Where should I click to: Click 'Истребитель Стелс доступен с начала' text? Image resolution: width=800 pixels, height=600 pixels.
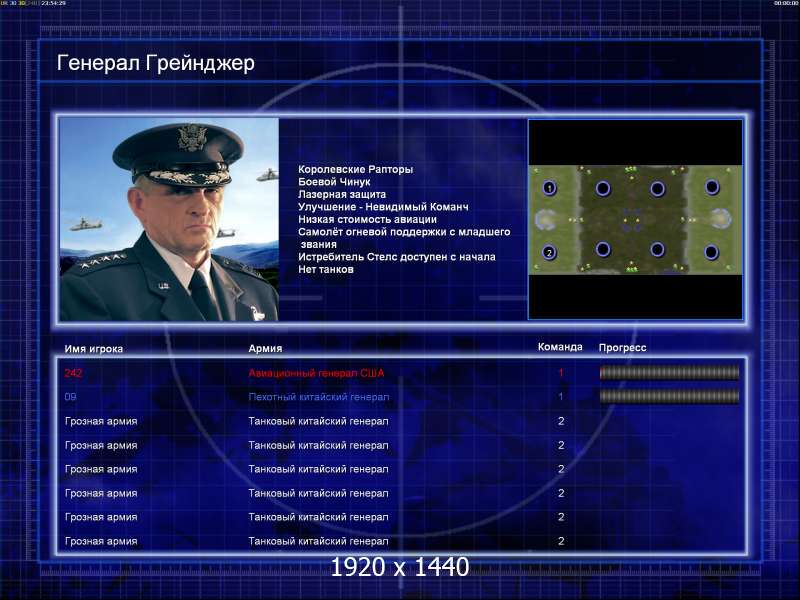(x=397, y=257)
